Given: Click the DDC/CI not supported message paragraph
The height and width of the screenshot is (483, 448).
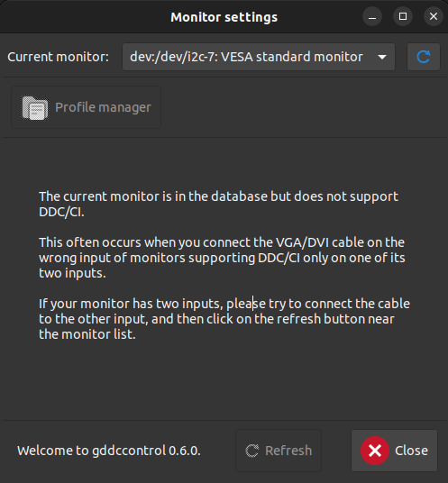Looking at the screenshot, I should click(x=218, y=205).
